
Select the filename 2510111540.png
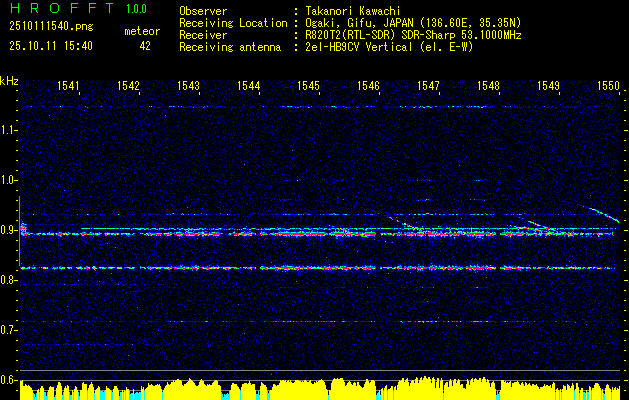[51, 27]
